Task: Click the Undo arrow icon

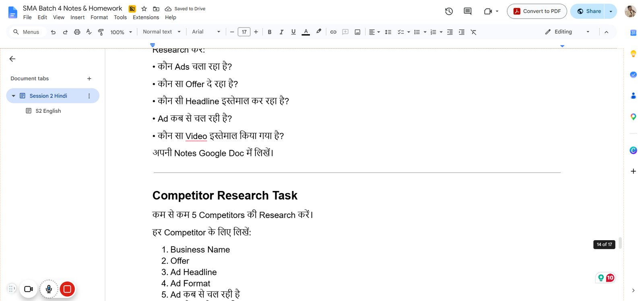Action: click(53, 32)
